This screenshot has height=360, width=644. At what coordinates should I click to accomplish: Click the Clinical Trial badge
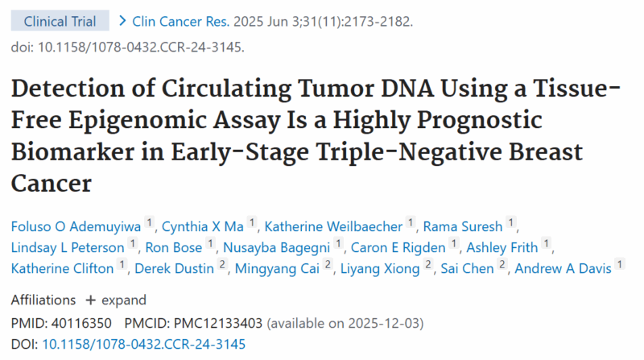point(60,21)
